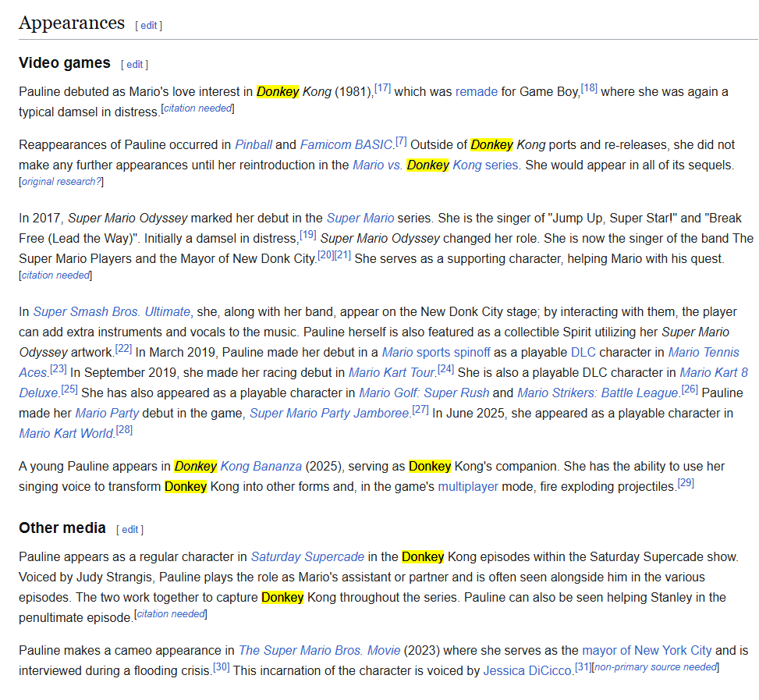Screen dimensions: 759x700
Task: Open the multiplayer link
Action: [x=468, y=487]
